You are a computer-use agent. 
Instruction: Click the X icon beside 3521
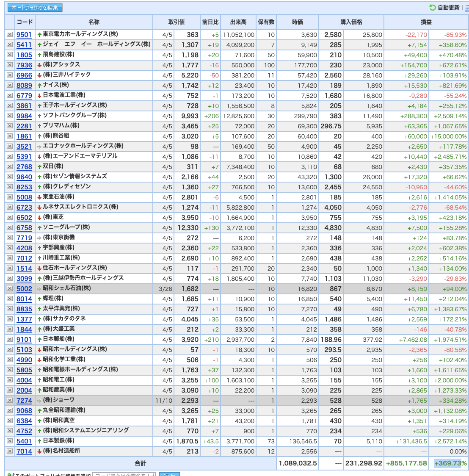(10, 147)
